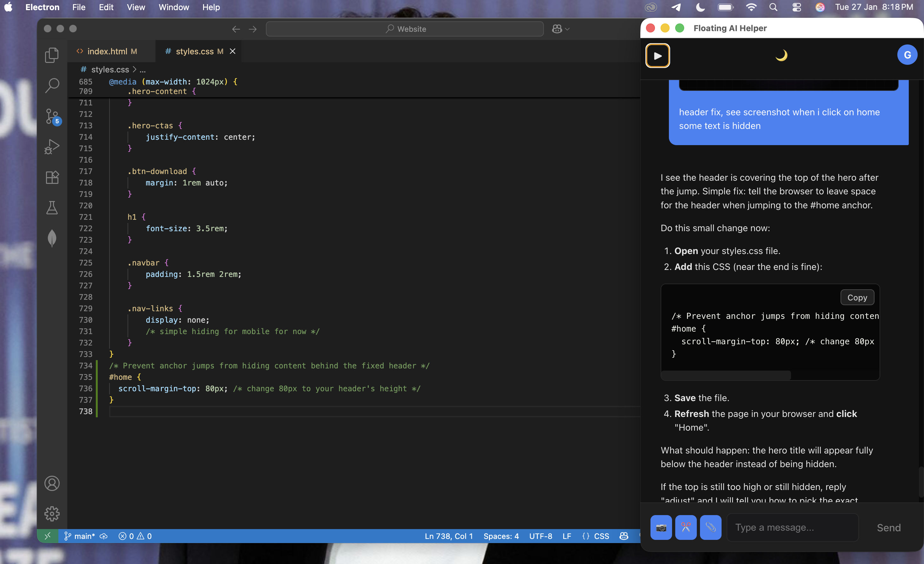The width and height of the screenshot is (924, 564).
Task: Open the Explorer view in activity bar
Action: coord(52,55)
